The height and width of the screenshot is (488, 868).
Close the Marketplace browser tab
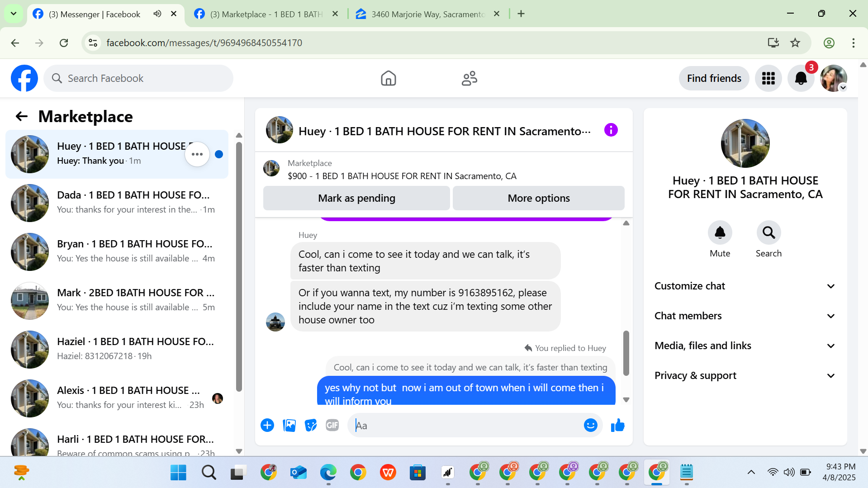335,14
